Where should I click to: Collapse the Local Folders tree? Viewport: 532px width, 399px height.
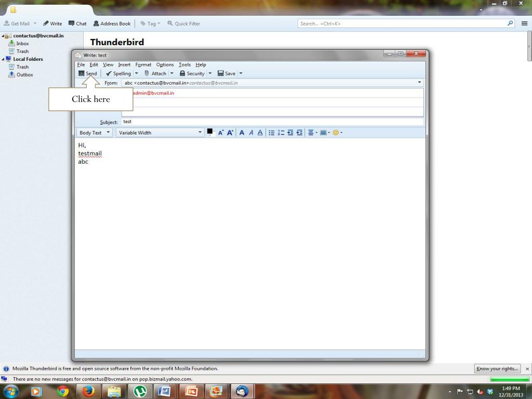point(3,59)
